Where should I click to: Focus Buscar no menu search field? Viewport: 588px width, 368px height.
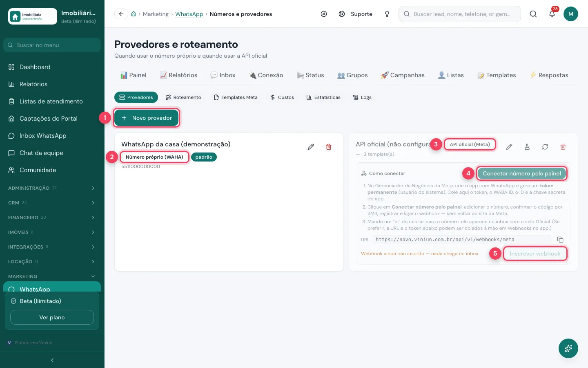pos(52,45)
